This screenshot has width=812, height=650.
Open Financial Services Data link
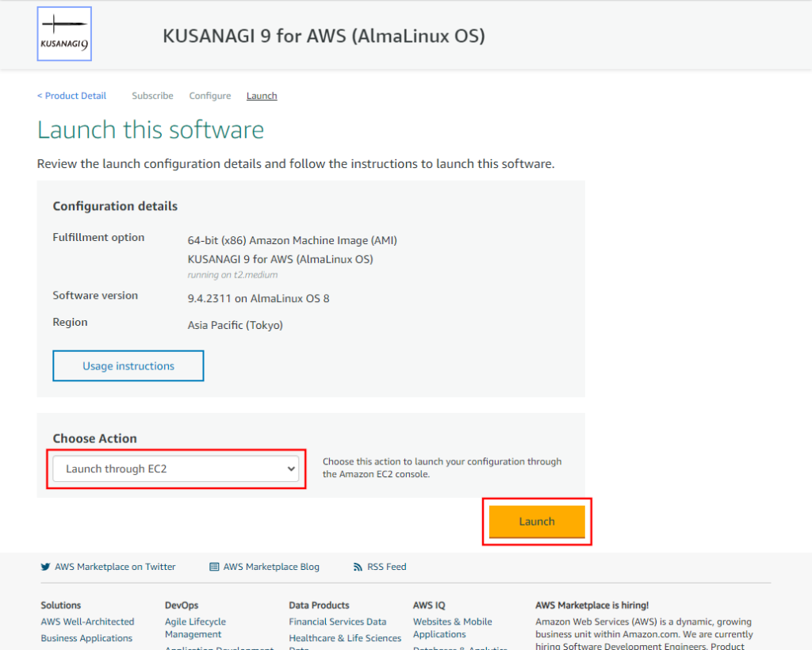[x=338, y=621]
